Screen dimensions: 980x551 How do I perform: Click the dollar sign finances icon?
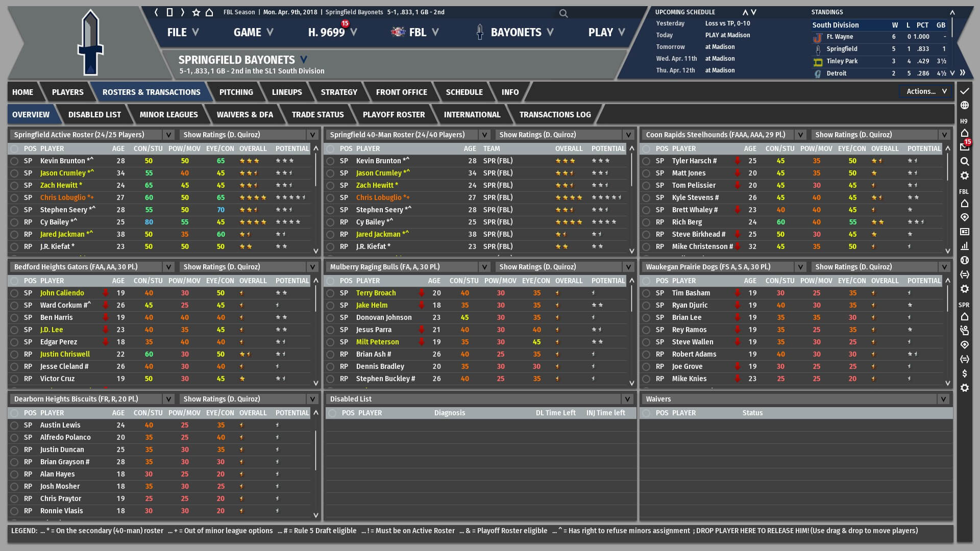pos(964,373)
